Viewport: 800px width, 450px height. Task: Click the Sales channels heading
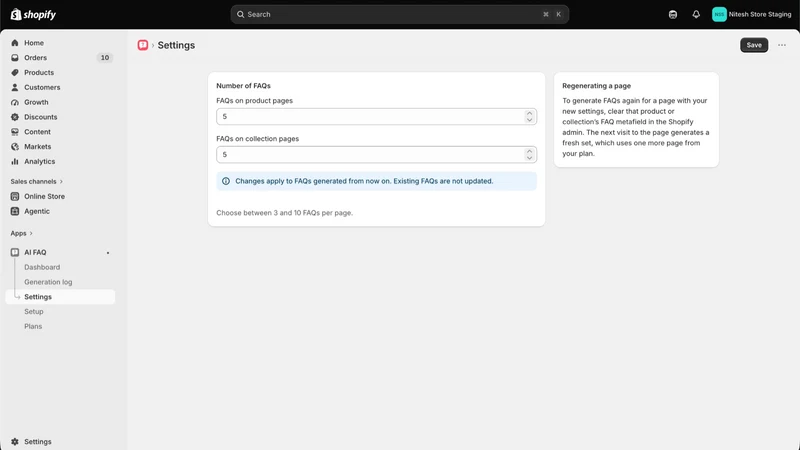(x=33, y=182)
